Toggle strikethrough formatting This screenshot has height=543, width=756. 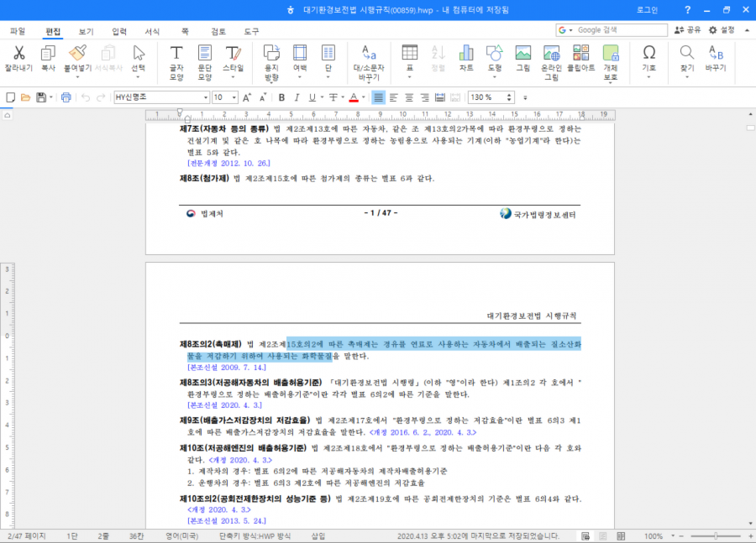click(333, 97)
